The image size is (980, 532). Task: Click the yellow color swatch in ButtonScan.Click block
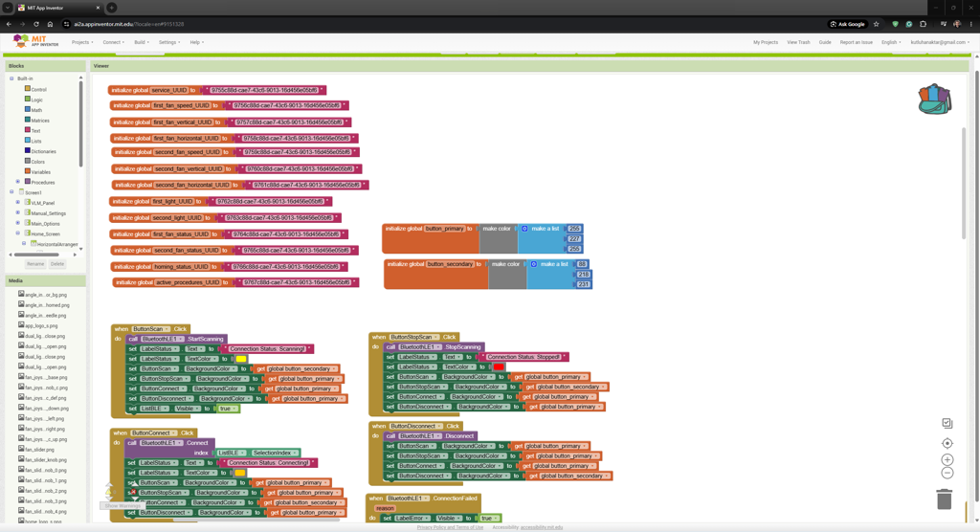pyautogui.click(x=241, y=359)
